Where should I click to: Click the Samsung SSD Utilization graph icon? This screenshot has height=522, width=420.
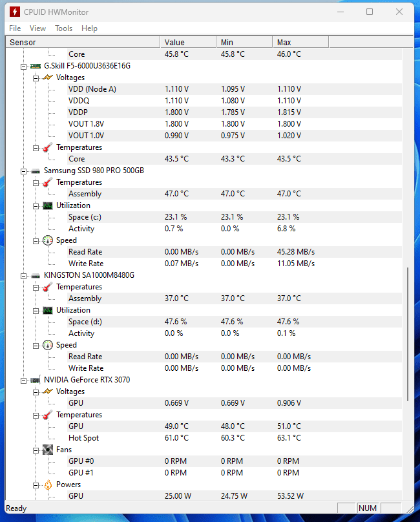coord(48,205)
